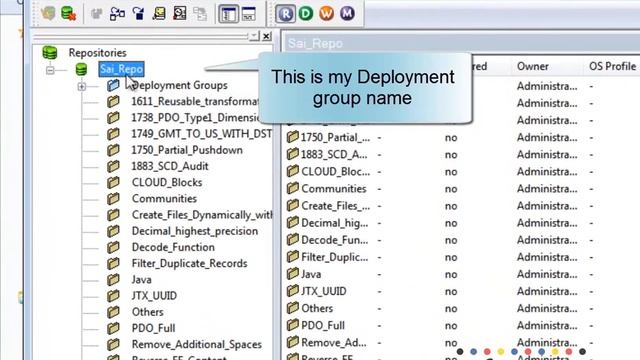Click the arrow-into-dark-square toolbar icon

pyautogui.click(x=138, y=14)
